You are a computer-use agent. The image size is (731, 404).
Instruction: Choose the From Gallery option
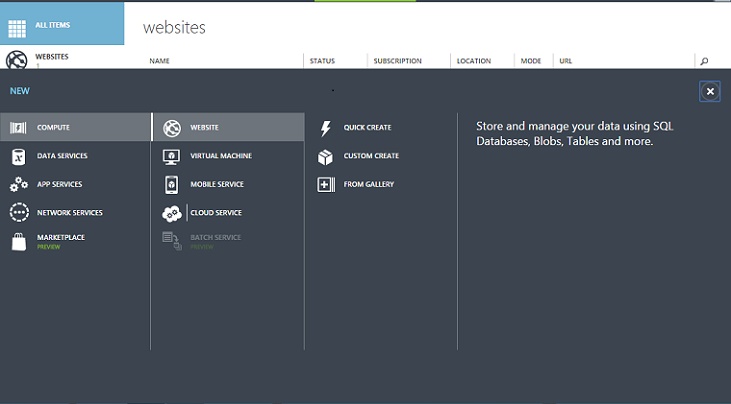368,184
